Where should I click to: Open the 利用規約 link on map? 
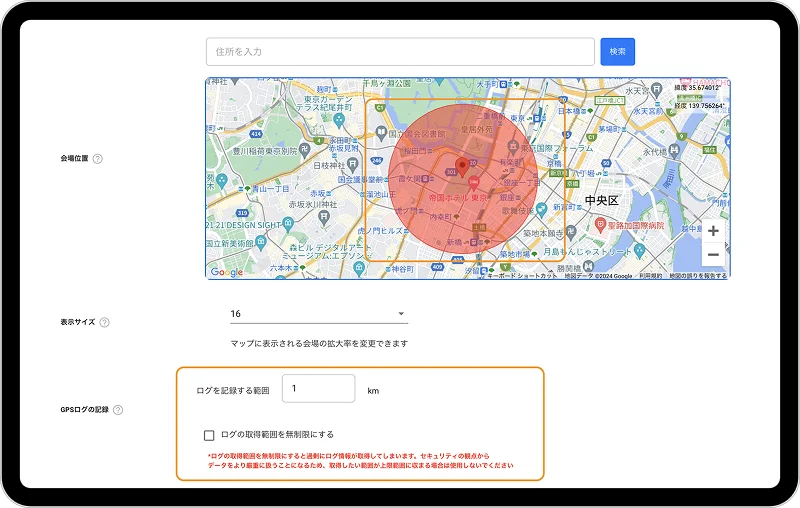point(651,276)
